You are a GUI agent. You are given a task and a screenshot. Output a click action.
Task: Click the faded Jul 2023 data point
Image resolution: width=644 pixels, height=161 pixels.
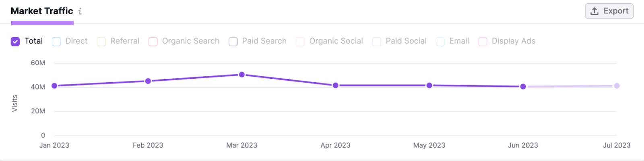(617, 86)
